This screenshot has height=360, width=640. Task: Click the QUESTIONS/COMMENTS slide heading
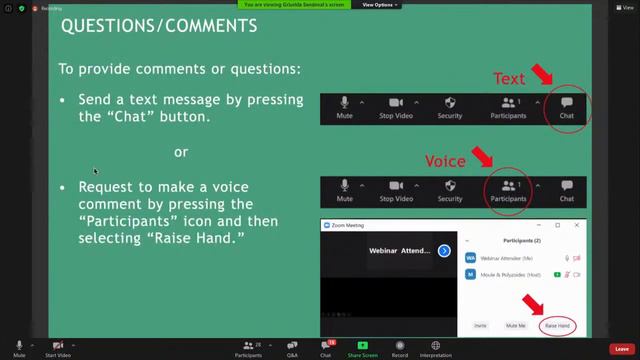[x=159, y=26]
